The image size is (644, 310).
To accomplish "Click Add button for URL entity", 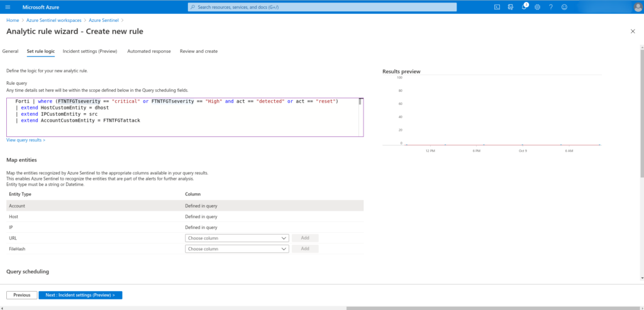I will click(x=305, y=238).
